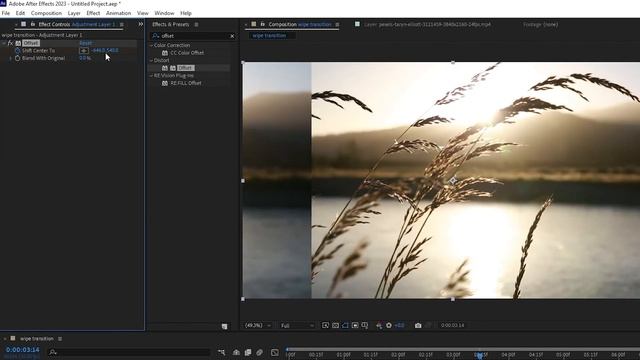Toggle frame blending enable switch
640x360 pixels.
tap(248, 352)
